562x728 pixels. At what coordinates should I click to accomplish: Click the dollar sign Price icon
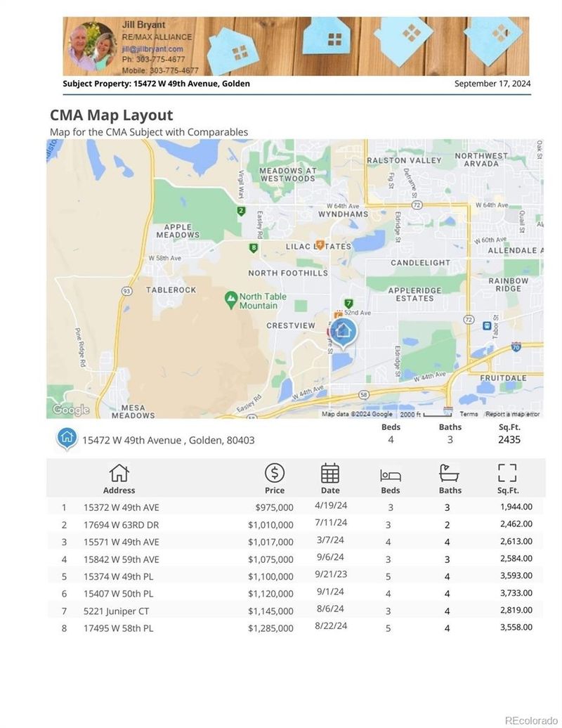(x=274, y=473)
